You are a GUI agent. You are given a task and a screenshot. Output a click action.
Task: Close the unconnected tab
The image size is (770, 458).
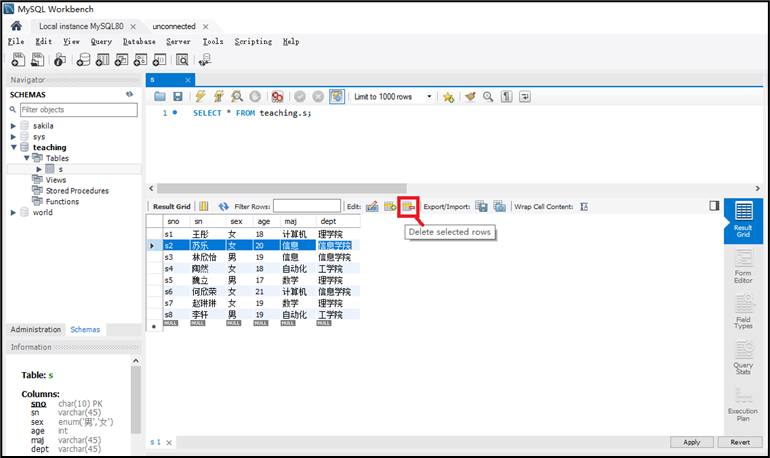[206, 27]
